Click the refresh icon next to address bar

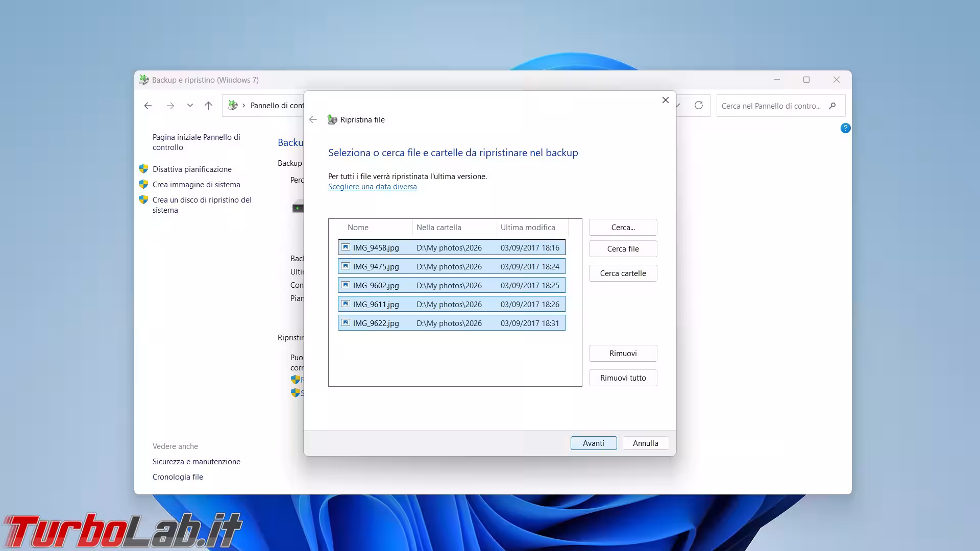(x=699, y=105)
